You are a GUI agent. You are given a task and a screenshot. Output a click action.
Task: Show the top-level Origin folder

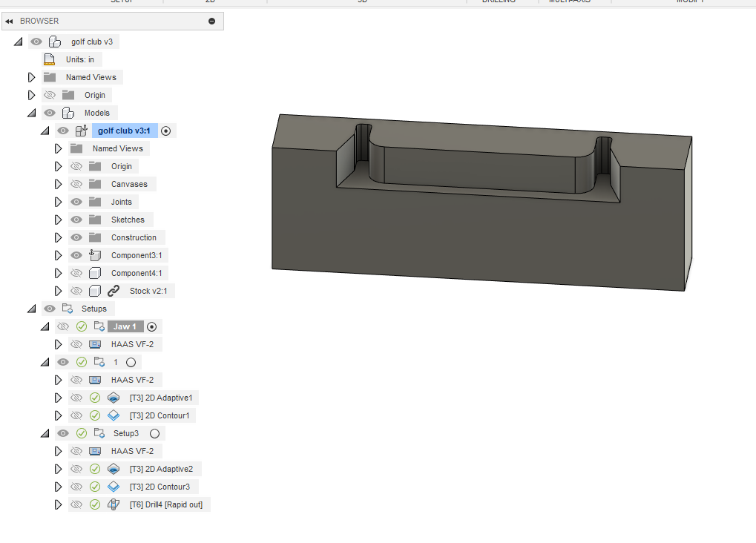pyautogui.click(x=50, y=95)
